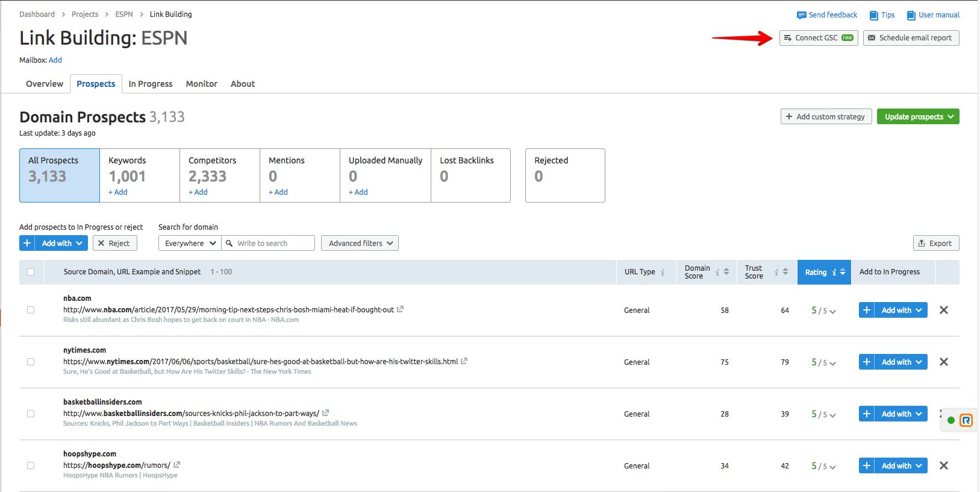Go to Projects in breadcrumb
Screen dimensions: 980x492
(85, 14)
